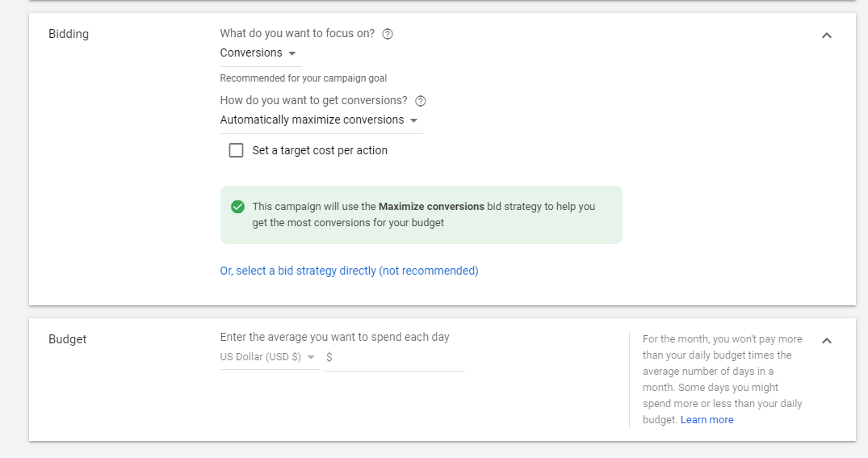Viewport: 868px width, 458px height.
Task: Click the 'Recommended for your campaign goal' text
Action: click(304, 78)
